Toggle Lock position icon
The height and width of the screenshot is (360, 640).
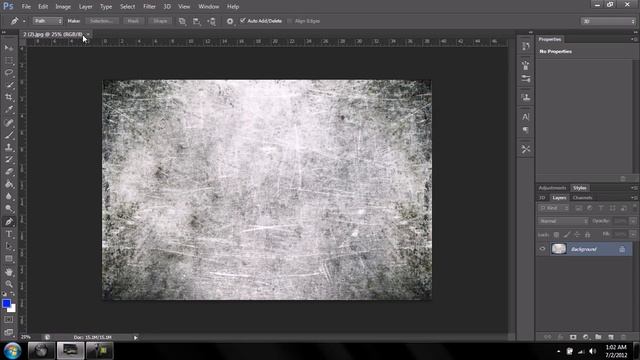(577, 235)
